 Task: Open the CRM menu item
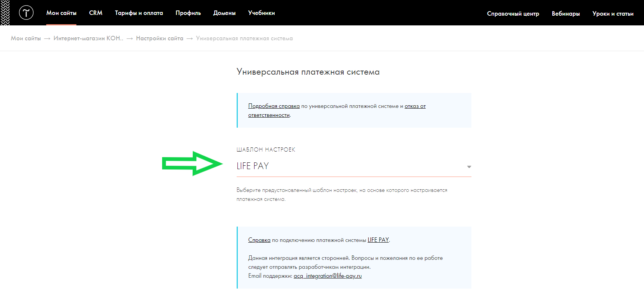coord(95,13)
